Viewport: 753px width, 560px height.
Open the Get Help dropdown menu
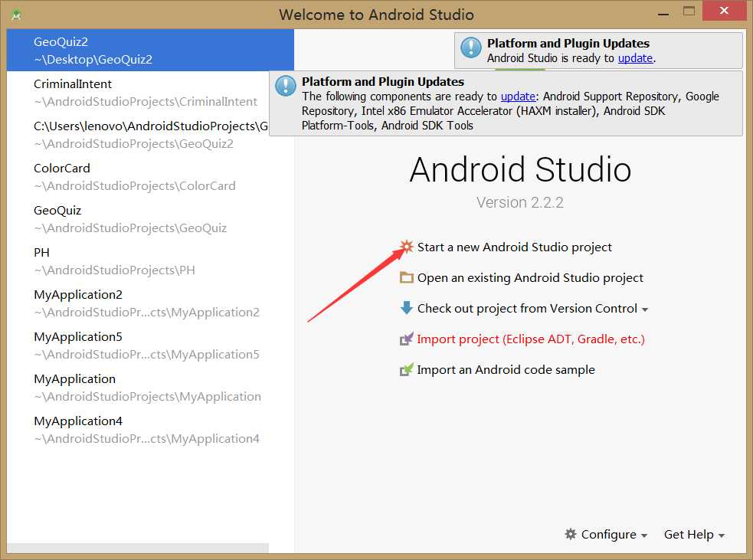click(694, 534)
